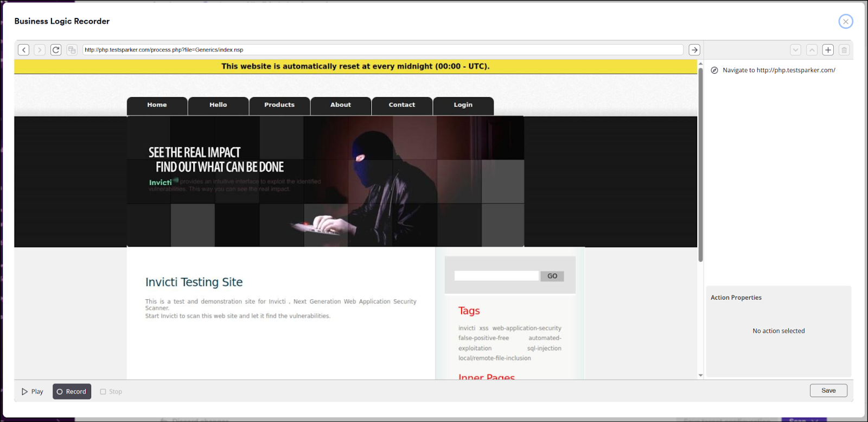
Task: Click the browser back arrow icon
Action: tap(23, 50)
